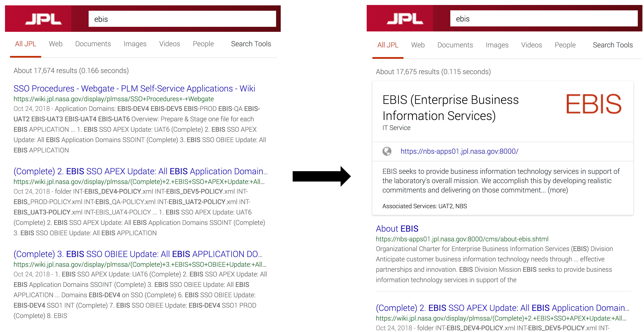
Task: Open People tab on left page
Action: (x=203, y=44)
